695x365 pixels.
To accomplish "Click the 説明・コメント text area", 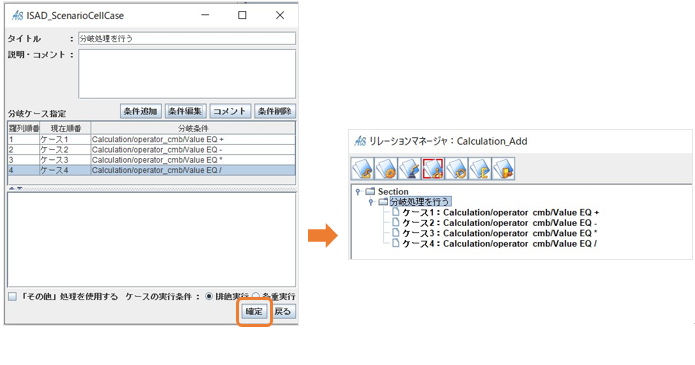I will point(187,74).
